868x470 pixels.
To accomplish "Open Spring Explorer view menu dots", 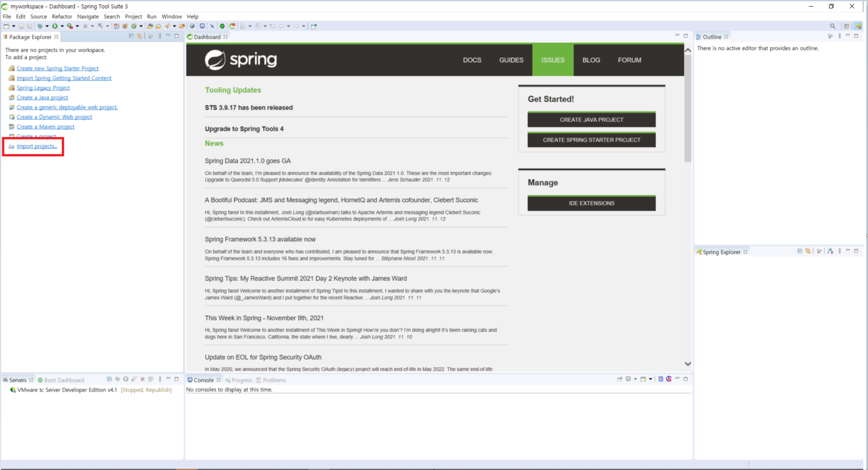I will 839,251.
